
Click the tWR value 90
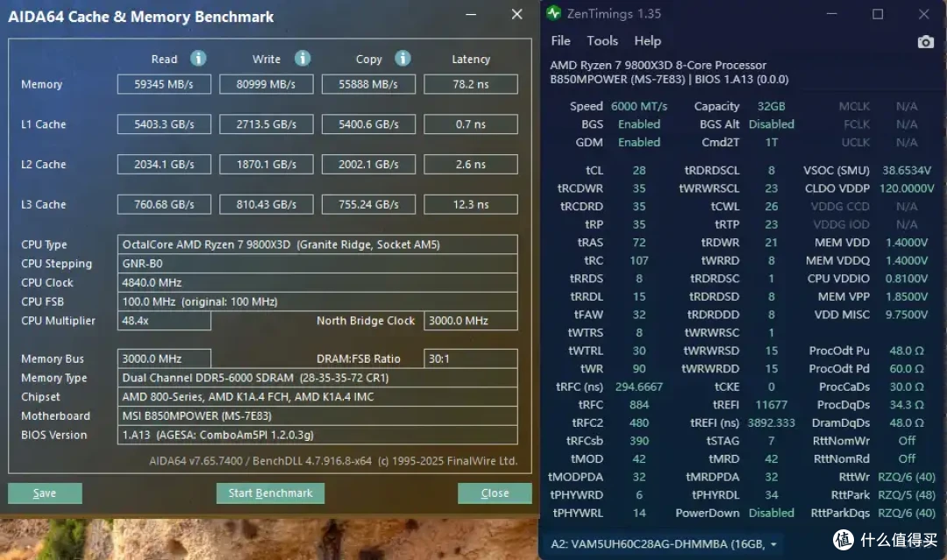(x=639, y=369)
